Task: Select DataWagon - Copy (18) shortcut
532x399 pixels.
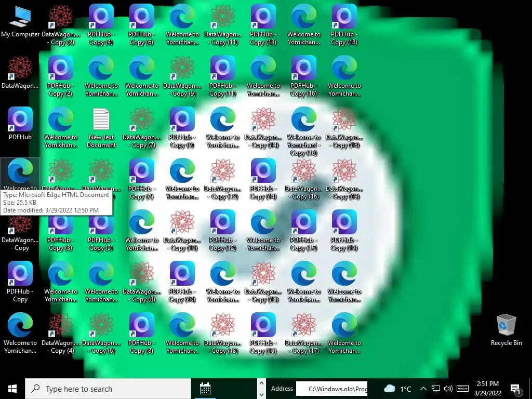Action: point(344,128)
